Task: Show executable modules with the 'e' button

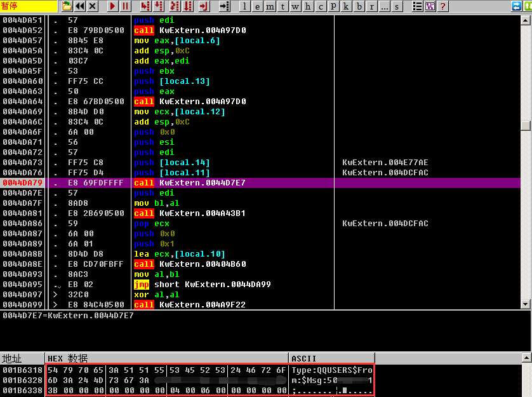Action: pyautogui.click(x=256, y=6)
